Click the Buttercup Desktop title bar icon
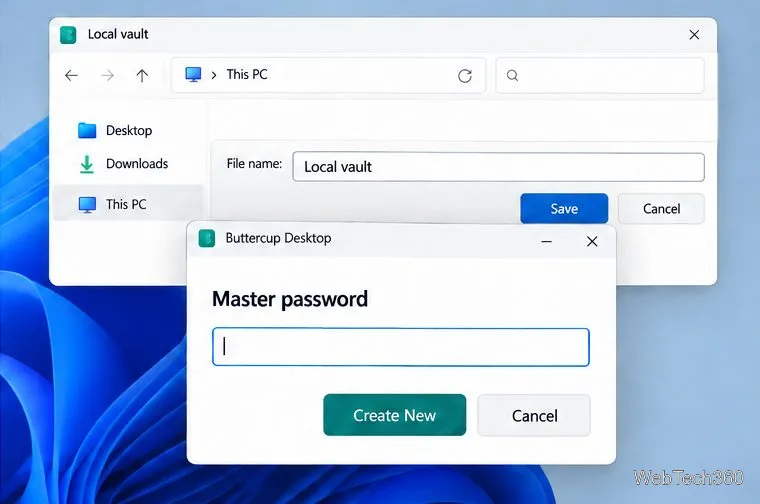 pyautogui.click(x=207, y=238)
